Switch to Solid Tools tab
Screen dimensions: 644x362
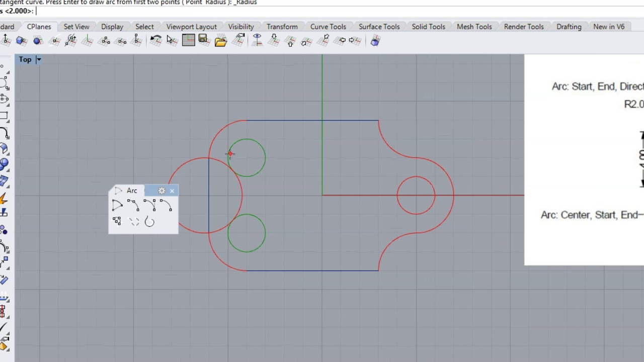point(429,27)
